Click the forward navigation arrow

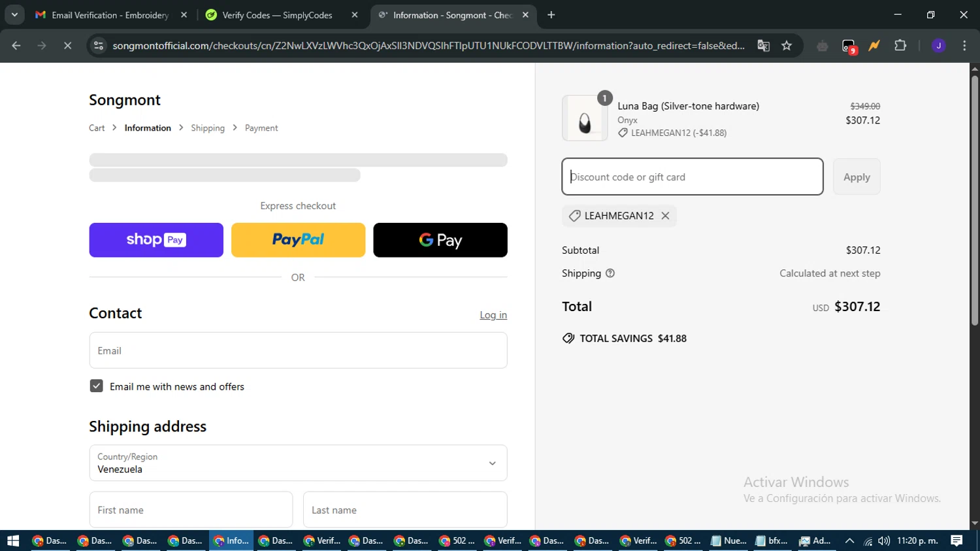(x=42, y=46)
